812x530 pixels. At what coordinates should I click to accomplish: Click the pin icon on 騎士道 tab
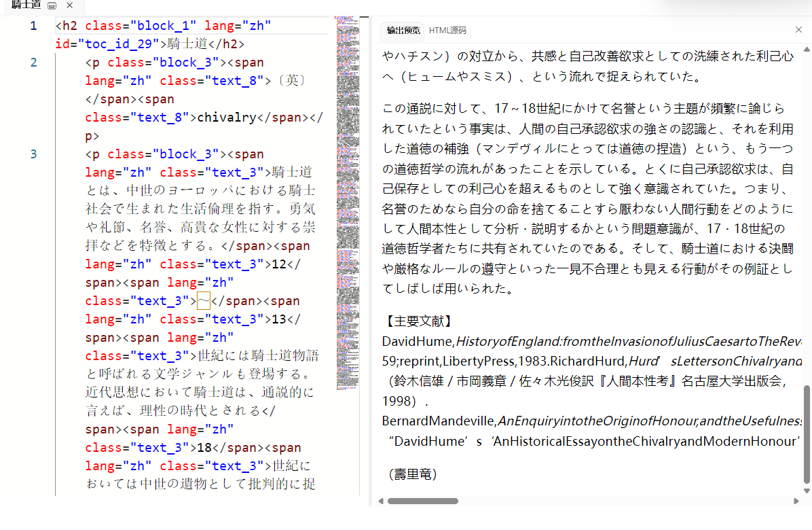(x=52, y=5)
